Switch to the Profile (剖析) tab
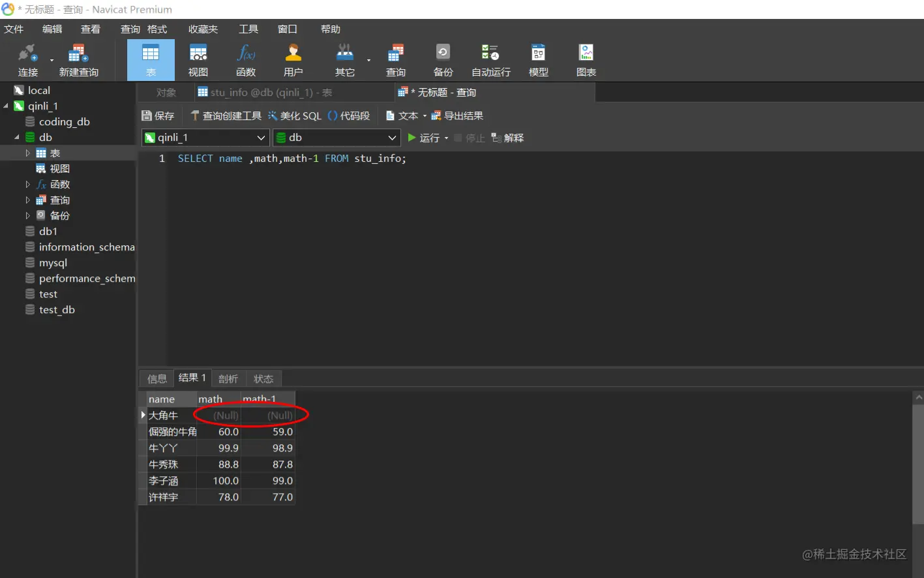 point(228,378)
